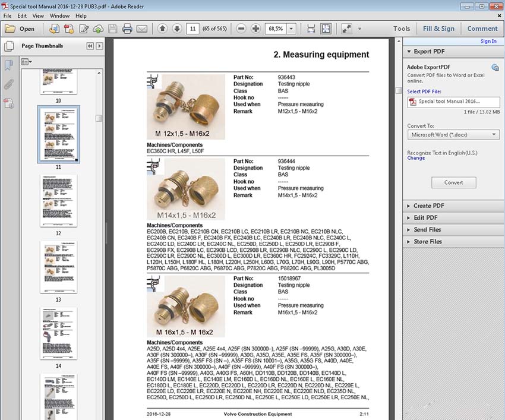Image resolution: width=505 pixels, height=420 pixels.
Task: Open the Tools pane
Action: click(x=402, y=29)
